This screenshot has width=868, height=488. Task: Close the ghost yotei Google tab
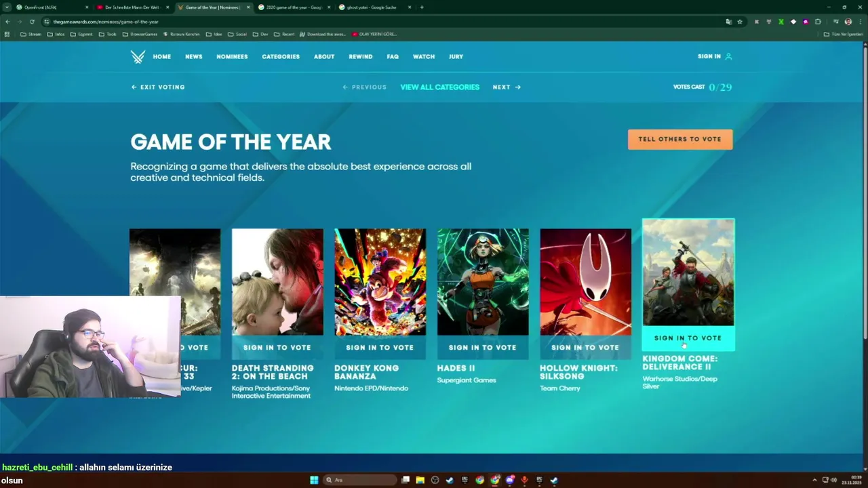pos(410,7)
